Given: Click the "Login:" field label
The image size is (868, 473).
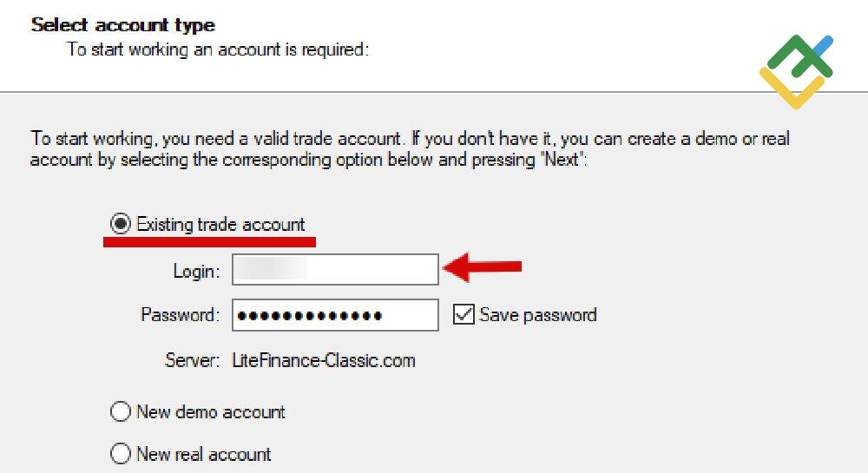Looking at the screenshot, I should pyautogui.click(x=196, y=271).
